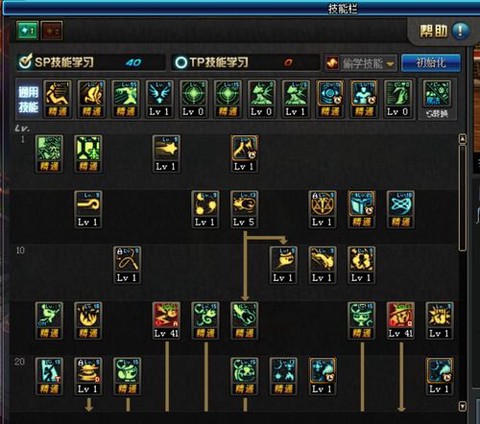The height and width of the screenshot is (424, 480).
Task: Click the scrollbar down arrow
Action: click(462, 406)
